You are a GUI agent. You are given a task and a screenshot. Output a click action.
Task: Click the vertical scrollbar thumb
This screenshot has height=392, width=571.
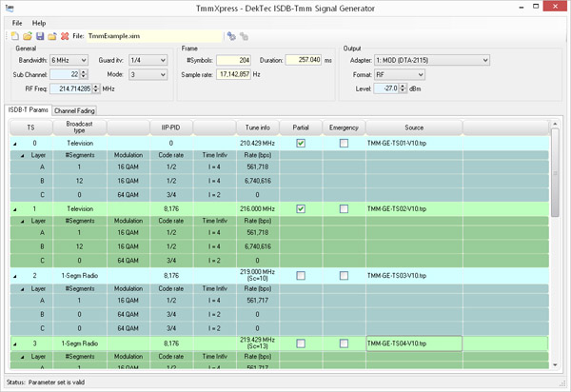tap(555, 173)
